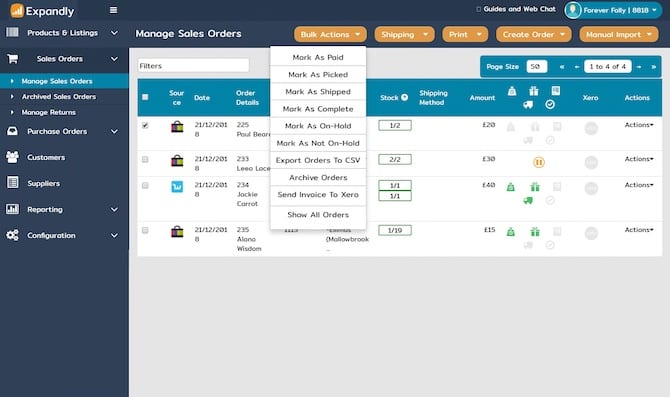Toggle the select-all orders checkbox
Screen dimensions: 670x397
(145, 97)
